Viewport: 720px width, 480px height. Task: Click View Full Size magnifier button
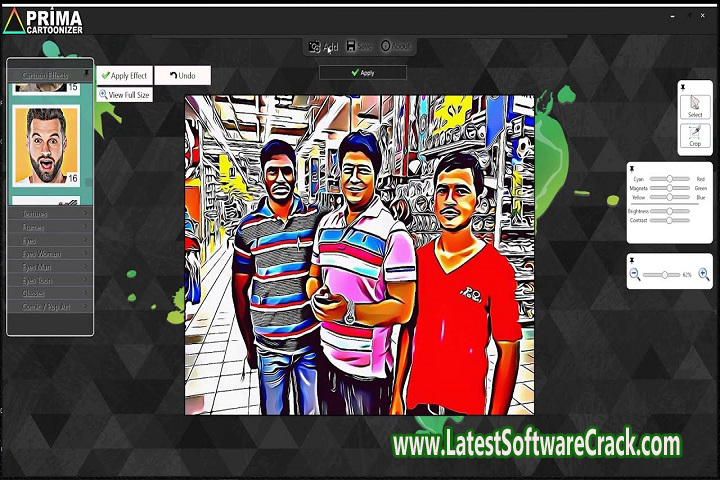click(103, 94)
